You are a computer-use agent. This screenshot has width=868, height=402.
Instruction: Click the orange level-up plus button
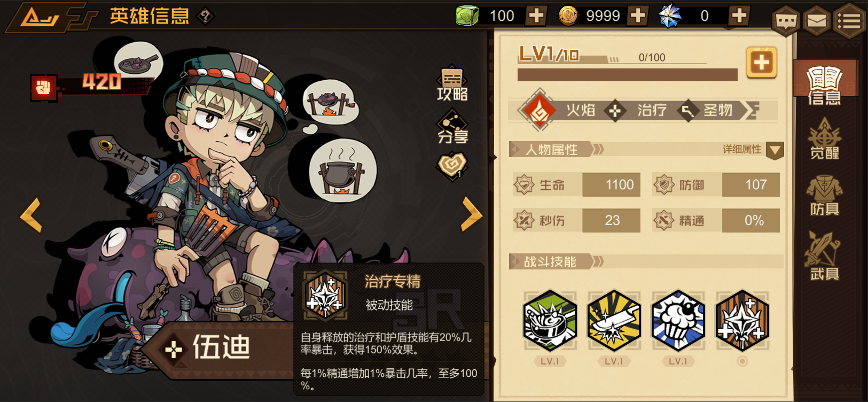pyautogui.click(x=761, y=63)
